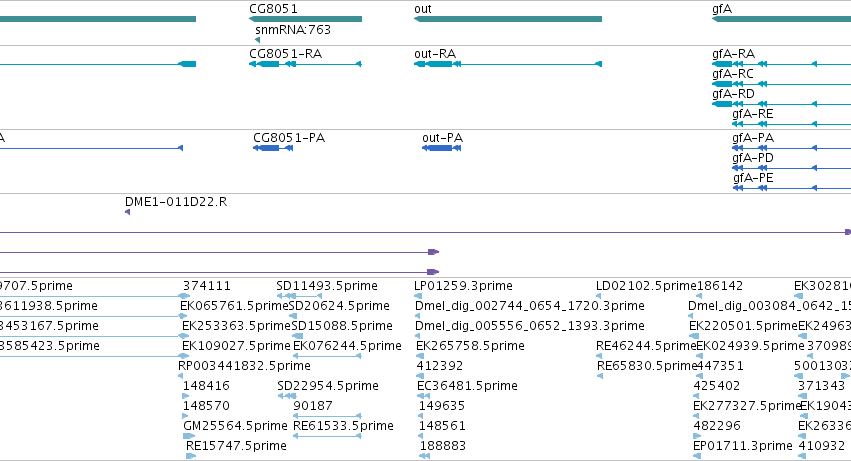This screenshot has height=461, width=851.
Task: Click the out-PA coding feature
Action: point(442,148)
